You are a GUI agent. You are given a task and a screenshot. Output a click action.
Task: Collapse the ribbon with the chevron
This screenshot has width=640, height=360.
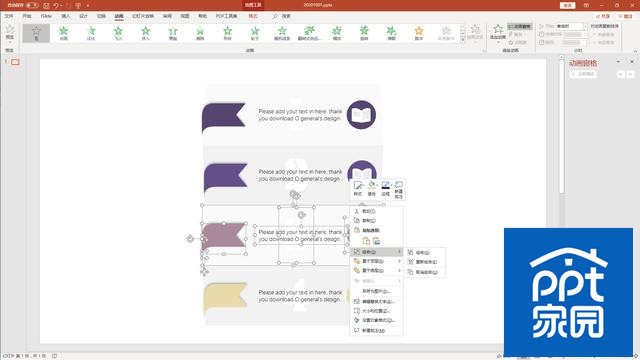635,51
